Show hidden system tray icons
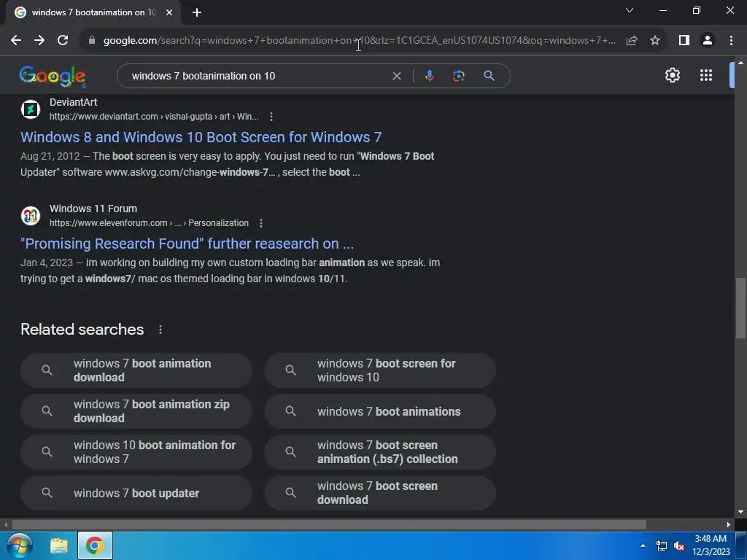Image resolution: width=747 pixels, height=560 pixels. pyautogui.click(x=643, y=545)
